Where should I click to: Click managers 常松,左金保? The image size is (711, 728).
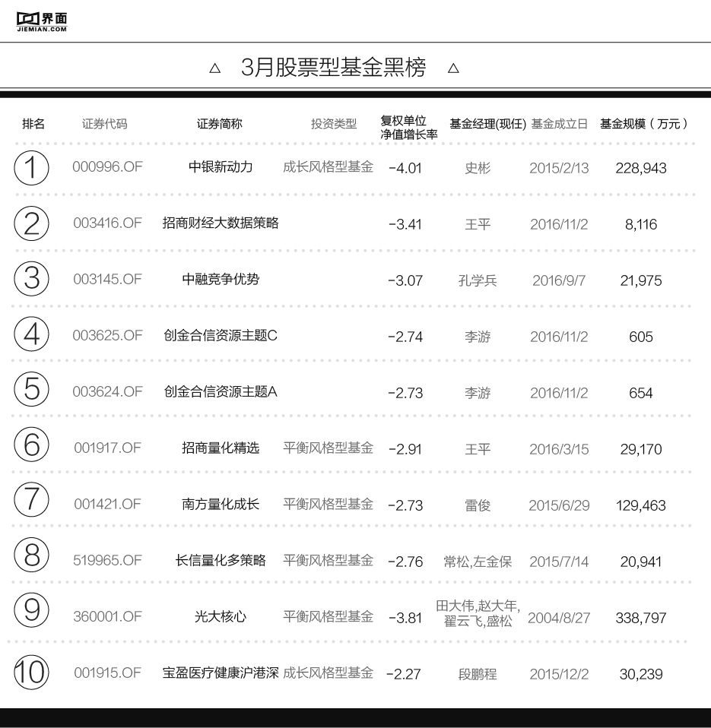click(478, 562)
